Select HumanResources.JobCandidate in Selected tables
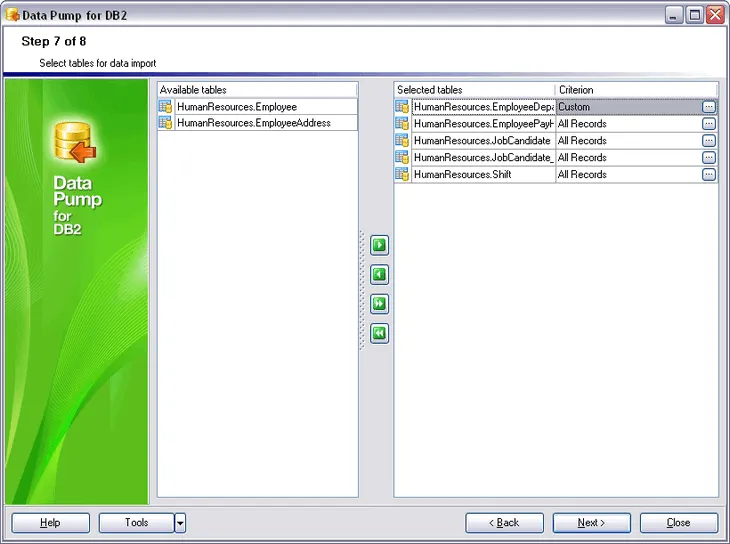Screen dimensions: 730x544 tap(483, 140)
